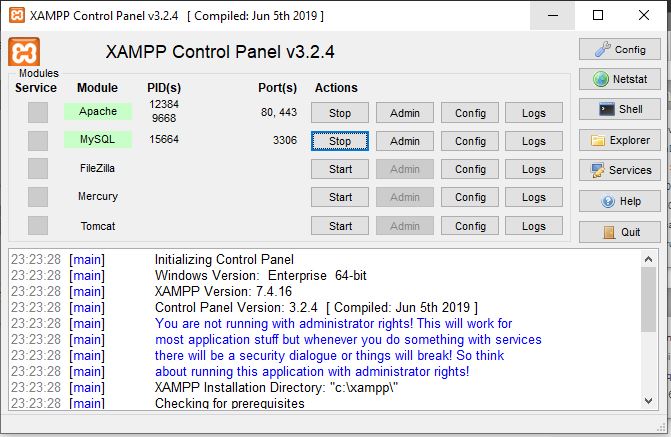Open MySQL Admin page
The image size is (671, 437).
405,141
